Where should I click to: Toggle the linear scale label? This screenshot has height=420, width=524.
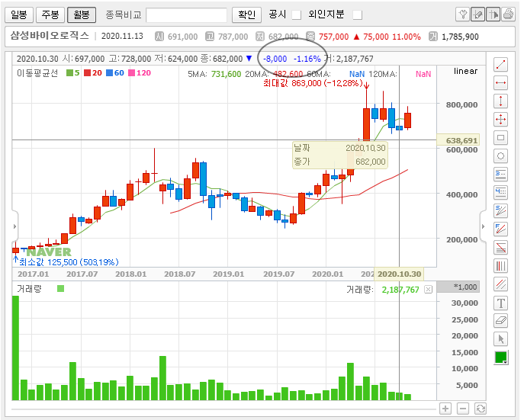pyautogui.click(x=465, y=71)
